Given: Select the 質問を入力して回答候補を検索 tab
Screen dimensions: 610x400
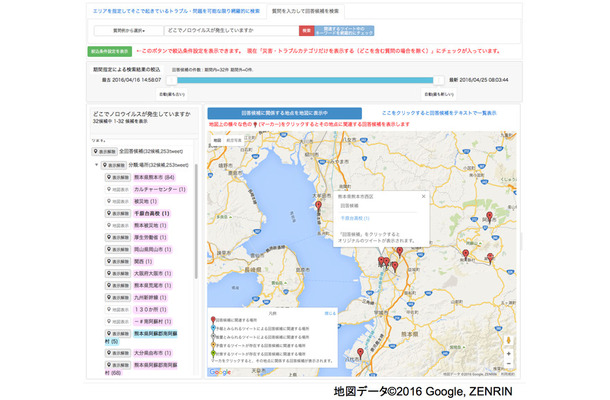Looking at the screenshot, I should [x=305, y=11].
